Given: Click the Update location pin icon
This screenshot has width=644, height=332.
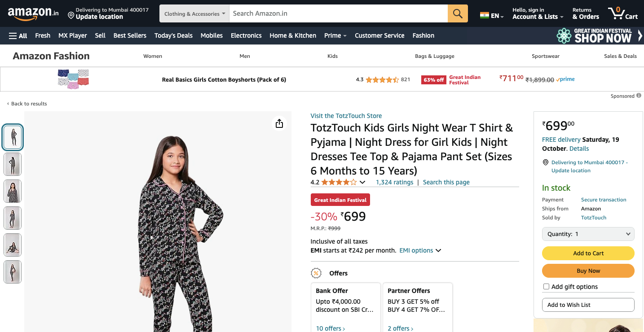Looking at the screenshot, I should (x=71, y=16).
